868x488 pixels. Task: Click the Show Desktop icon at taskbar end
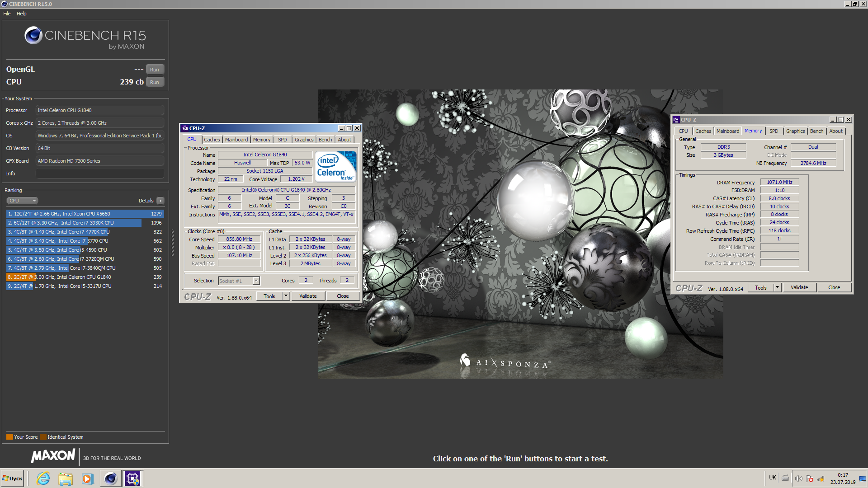pos(863,479)
